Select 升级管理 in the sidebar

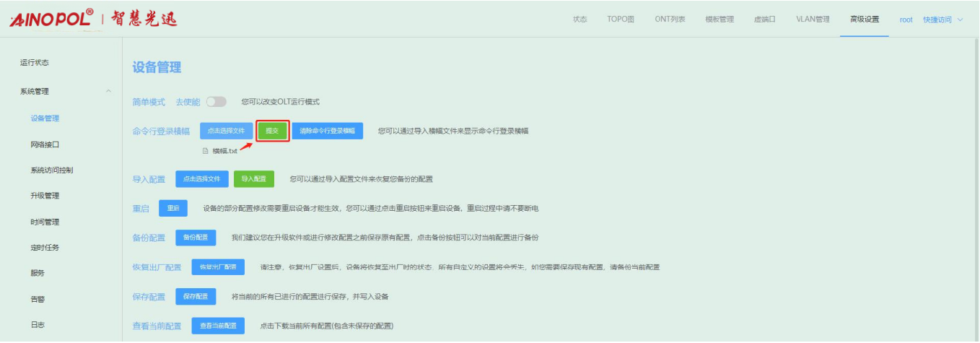(x=45, y=196)
